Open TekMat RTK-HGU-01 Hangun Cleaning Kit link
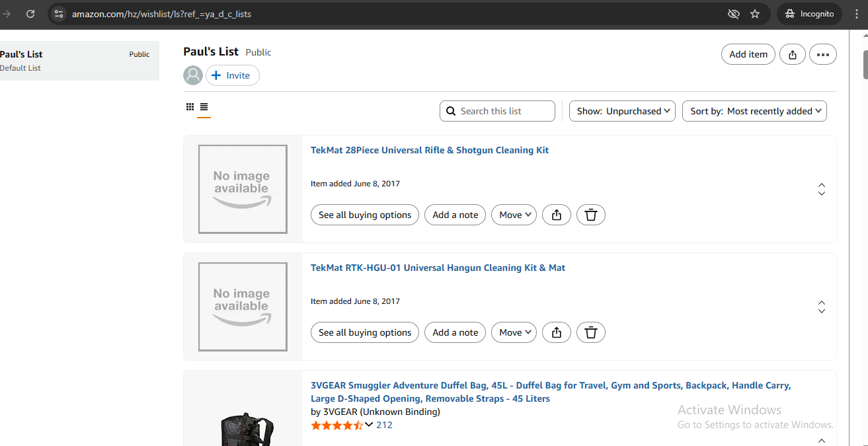The image size is (868, 446). pyautogui.click(x=438, y=268)
